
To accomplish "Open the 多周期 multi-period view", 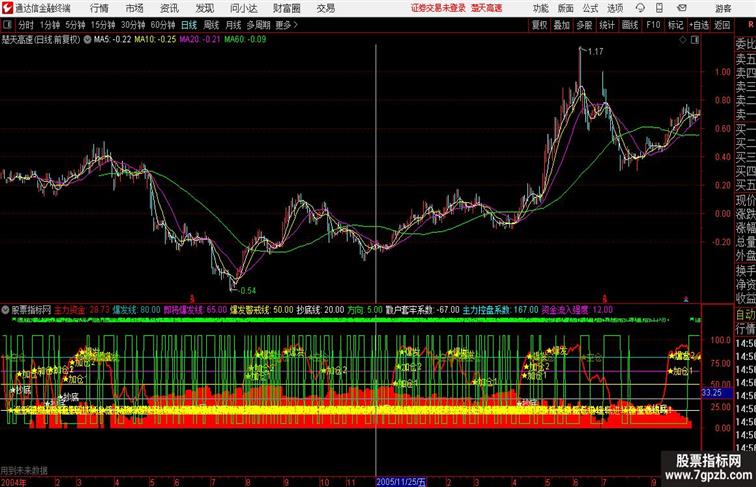I will (258, 25).
